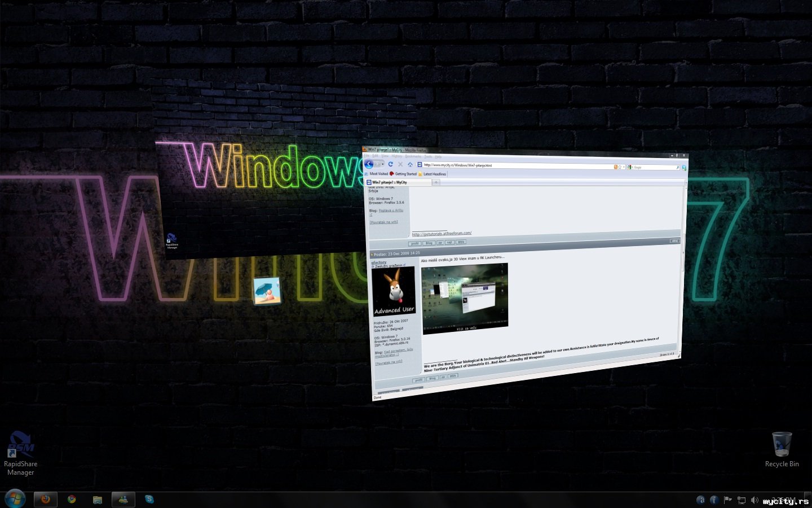This screenshot has width=812, height=508.
Task: Click the active launcher icon beside Explorer on taskbar
Action: [x=123, y=499]
